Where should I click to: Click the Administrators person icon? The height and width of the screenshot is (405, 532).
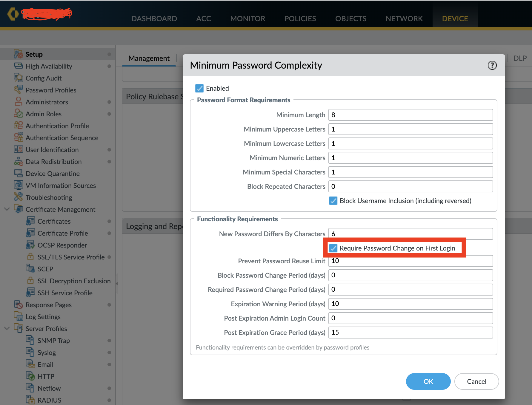click(x=18, y=101)
